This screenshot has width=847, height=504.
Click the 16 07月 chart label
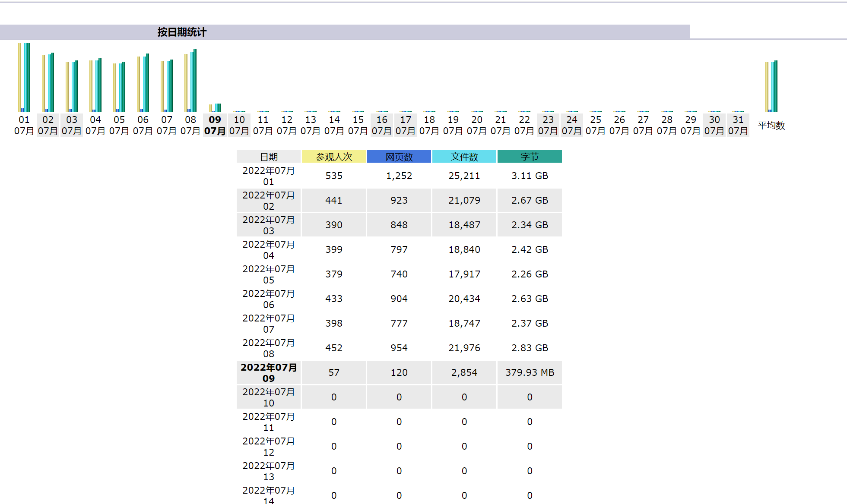click(382, 125)
